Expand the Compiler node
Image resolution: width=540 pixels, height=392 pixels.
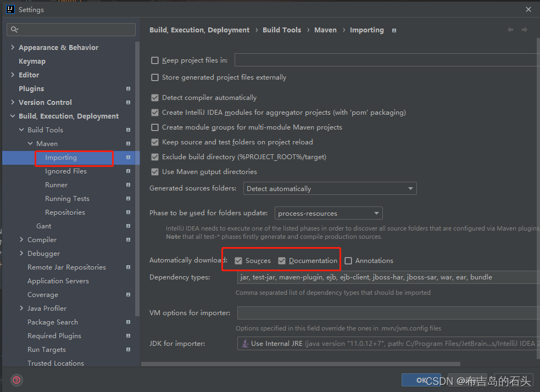pos(21,239)
